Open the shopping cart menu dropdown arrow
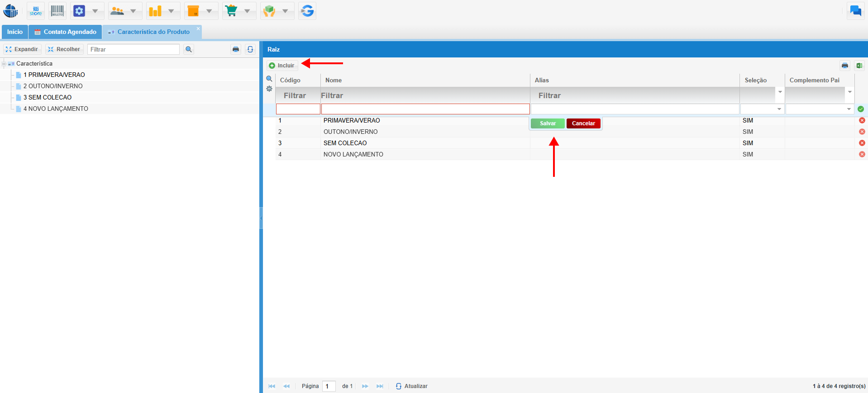Viewport: 868px width, 393px height. 247,11
